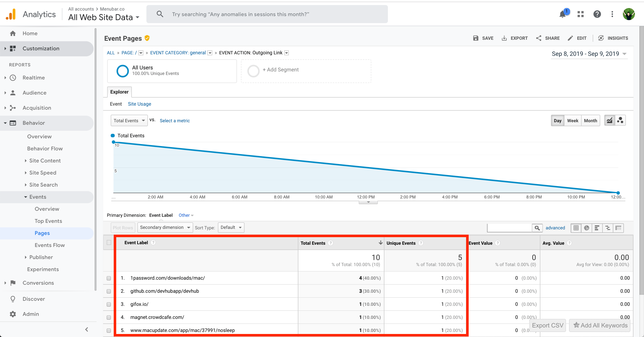
Task: Toggle the select-all checkbox in table header
Action: pyautogui.click(x=109, y=242)
